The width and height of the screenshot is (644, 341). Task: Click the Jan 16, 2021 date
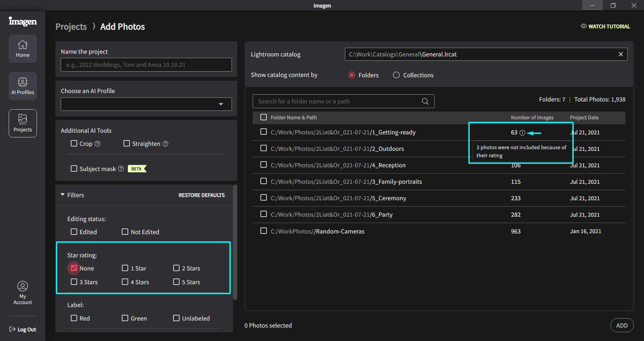tap(586, 231)
